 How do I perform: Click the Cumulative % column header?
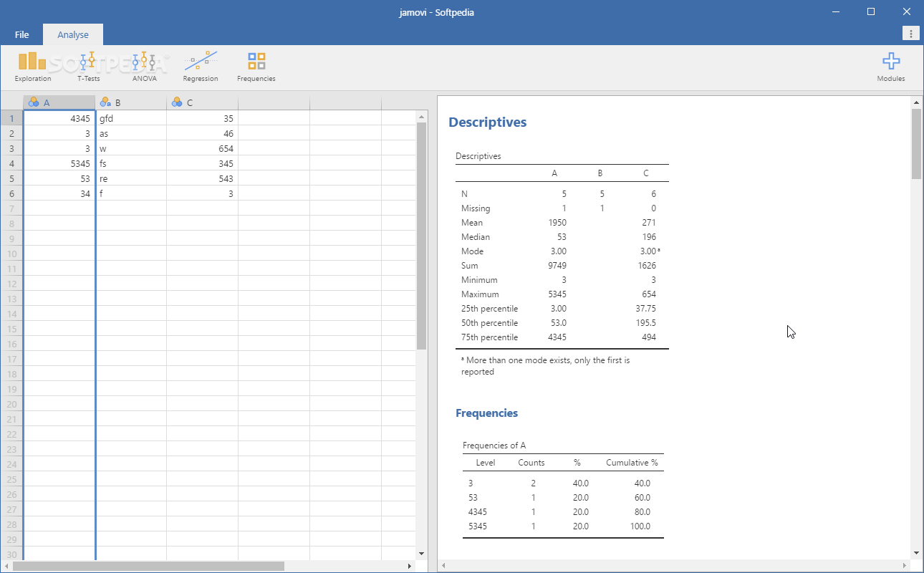[x=632, y=463]
